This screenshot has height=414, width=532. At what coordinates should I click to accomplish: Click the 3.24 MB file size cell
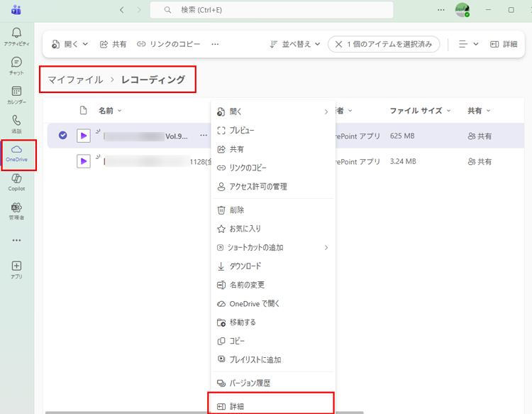(x=403, y=161)
